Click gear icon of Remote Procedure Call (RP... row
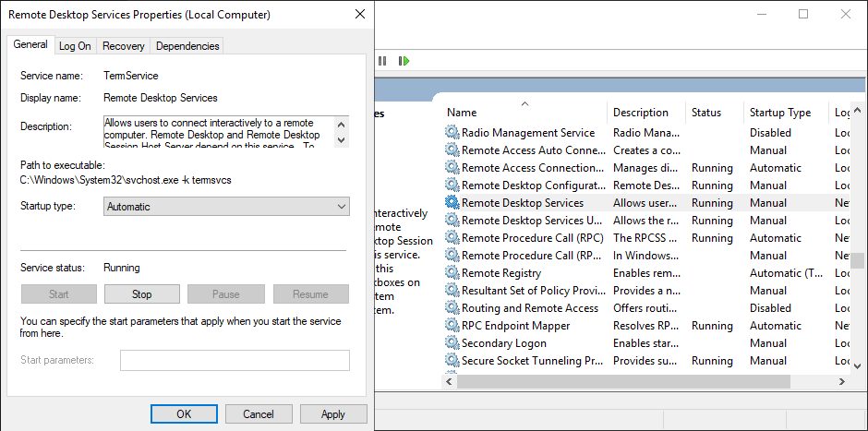Image resolution: width=868 pixels, height=431 pixels. (452, 256)
